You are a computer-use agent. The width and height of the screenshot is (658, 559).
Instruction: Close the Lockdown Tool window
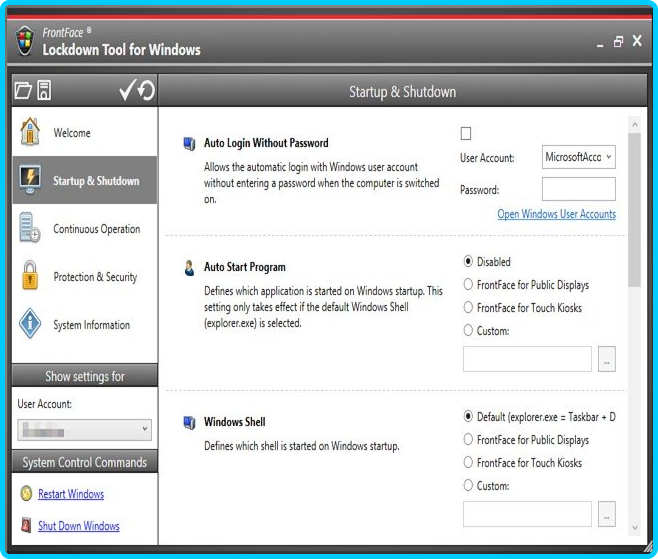click(x=637, y=41)
